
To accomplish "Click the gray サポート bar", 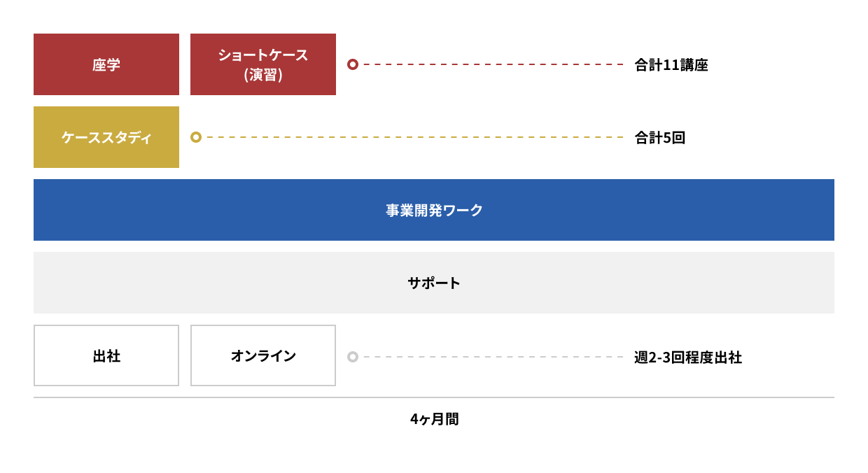I will pyautogui.click(x=434, y=283).
